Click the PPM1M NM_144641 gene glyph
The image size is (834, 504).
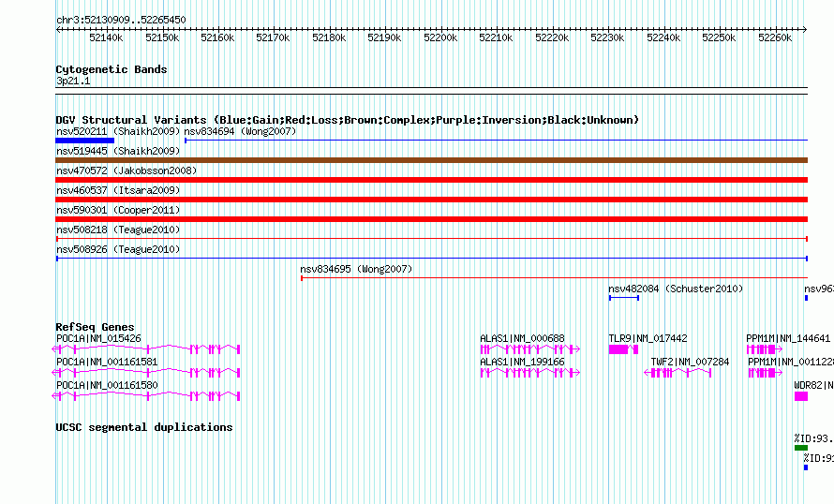point(765,349)
